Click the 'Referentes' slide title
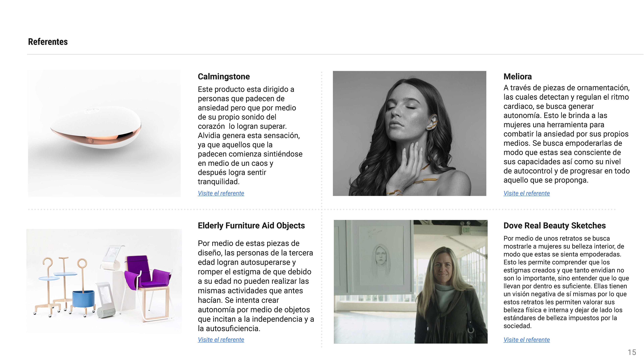The width and height of the screenshot is (644, 361). (48, 42)
